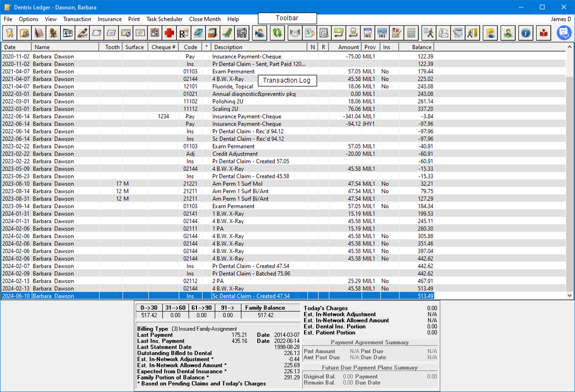Click the ledger scrollbar down arrow
The height and width of the screenshot is (392, 575).
point(570,296)
